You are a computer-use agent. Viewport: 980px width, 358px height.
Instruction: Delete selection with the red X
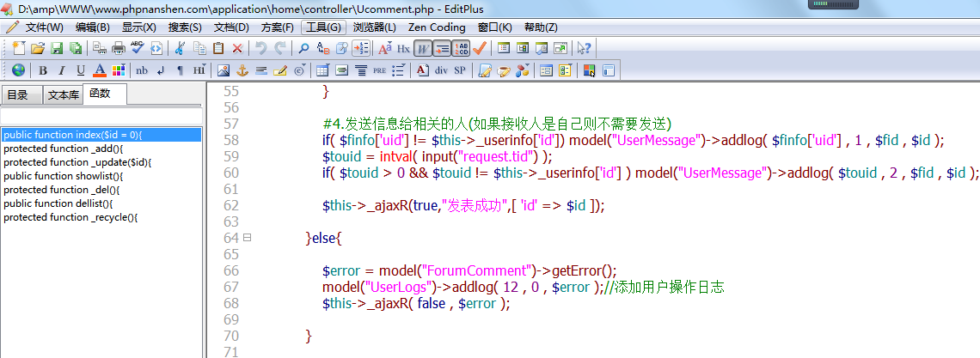pos(237,48)
